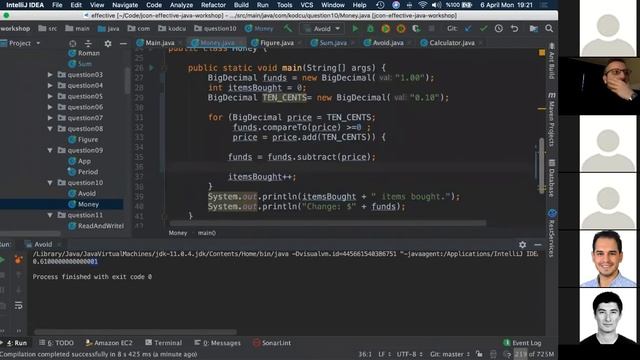
Task: Open the Terminal tool window
Action: click(163, 343)
